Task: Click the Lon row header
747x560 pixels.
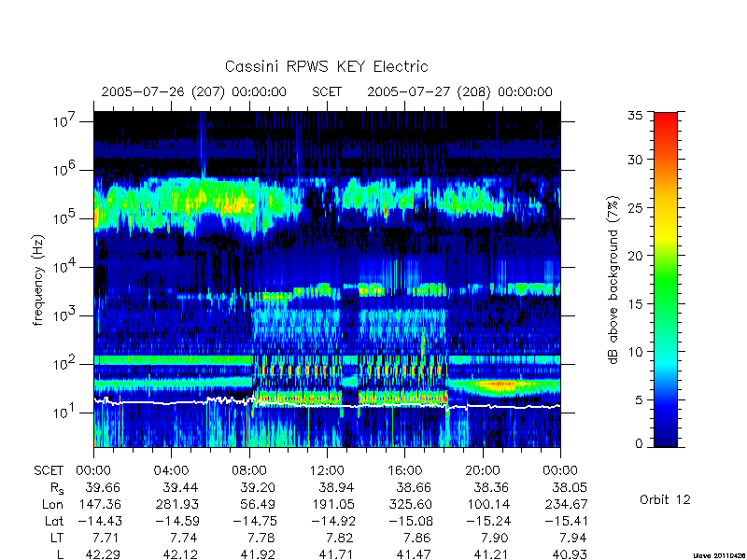Action: point(52,504)
